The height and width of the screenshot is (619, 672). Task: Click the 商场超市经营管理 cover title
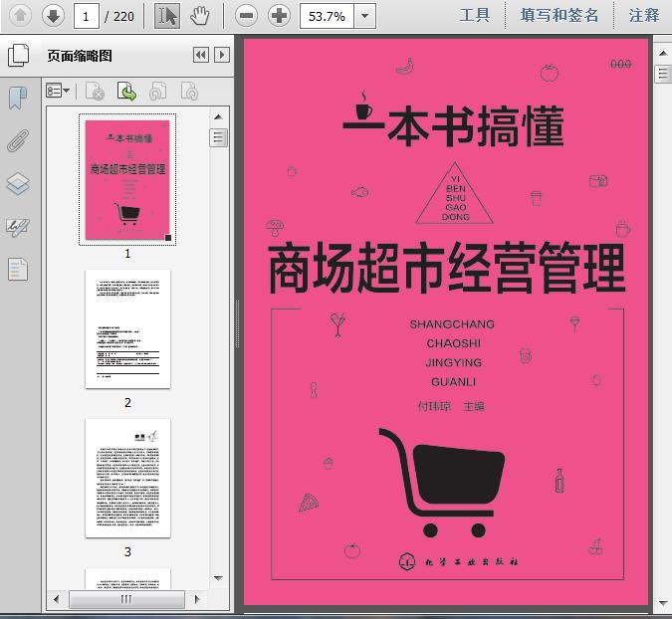pyautogui.click(x=447, y=268)
